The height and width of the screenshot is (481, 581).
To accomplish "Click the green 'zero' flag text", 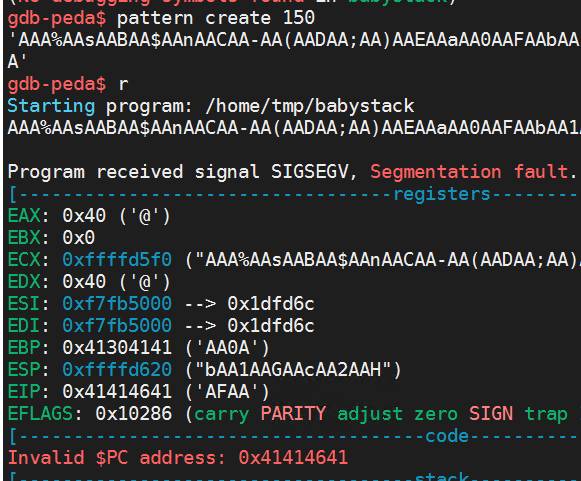I will click(436, 415).
